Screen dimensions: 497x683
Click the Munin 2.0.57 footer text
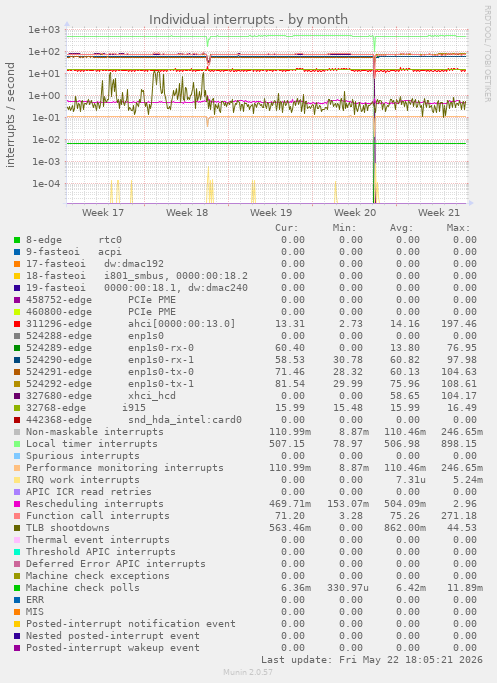click(248, 672)
